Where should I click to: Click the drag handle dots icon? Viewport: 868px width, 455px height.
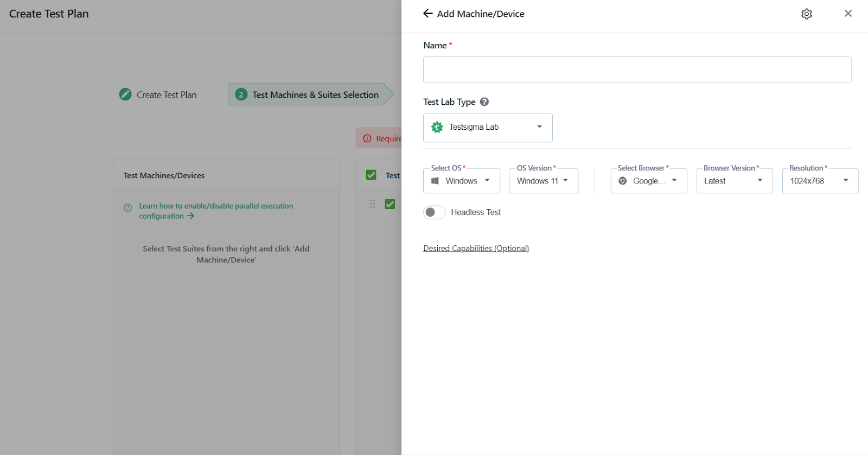click(x=372, y=204)
